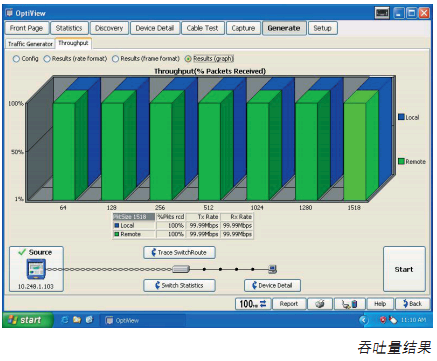Click the green Remote swatch in results table

[x=117, y=234]
